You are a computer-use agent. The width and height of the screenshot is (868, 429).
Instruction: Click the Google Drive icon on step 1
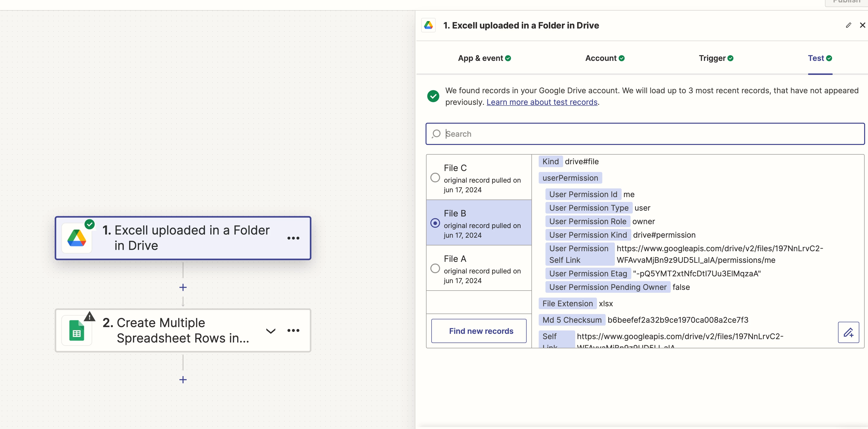coord(77,238)
